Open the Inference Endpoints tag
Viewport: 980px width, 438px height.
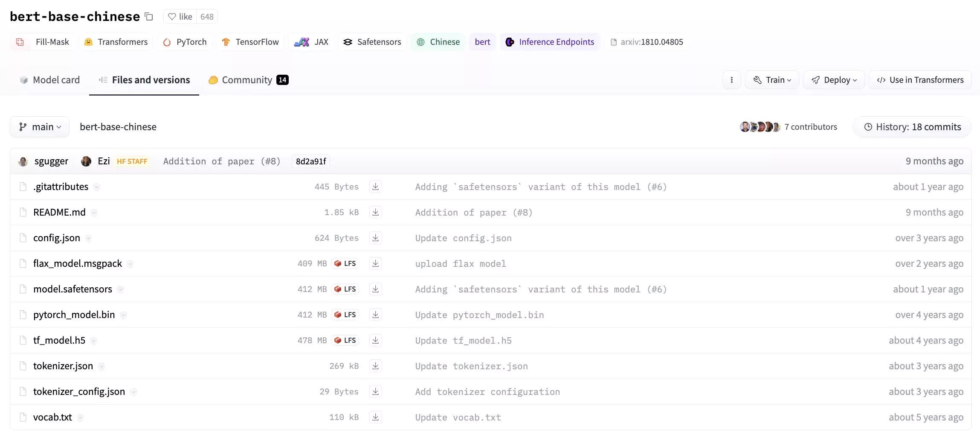tap(550, 42)
